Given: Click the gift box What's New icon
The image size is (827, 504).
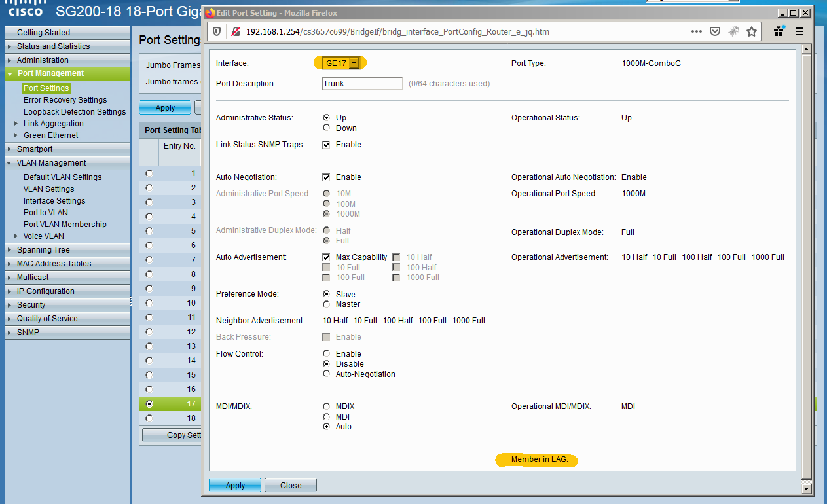Looking at the screenshot, I should click(x=779, y=31).
